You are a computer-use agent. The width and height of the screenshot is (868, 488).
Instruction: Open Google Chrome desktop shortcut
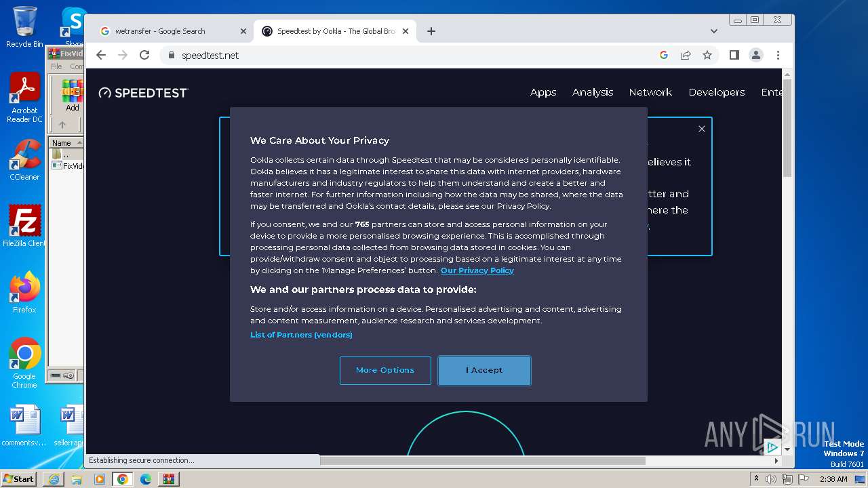click(24, 363)
